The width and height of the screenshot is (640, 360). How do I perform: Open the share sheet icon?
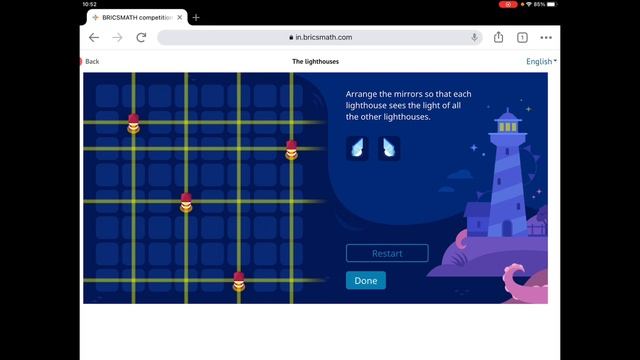[x=498, y=37]
